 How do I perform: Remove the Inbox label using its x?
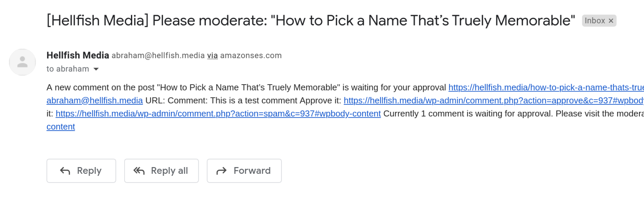click(x=611, y=21)
